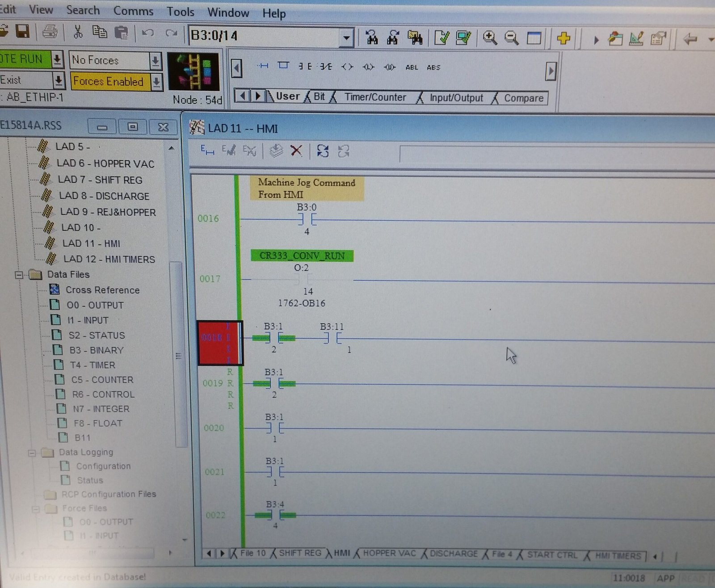715x588 pixels.
Task: Click the Zoom In magnifier icon
Action: pos(490,38)
